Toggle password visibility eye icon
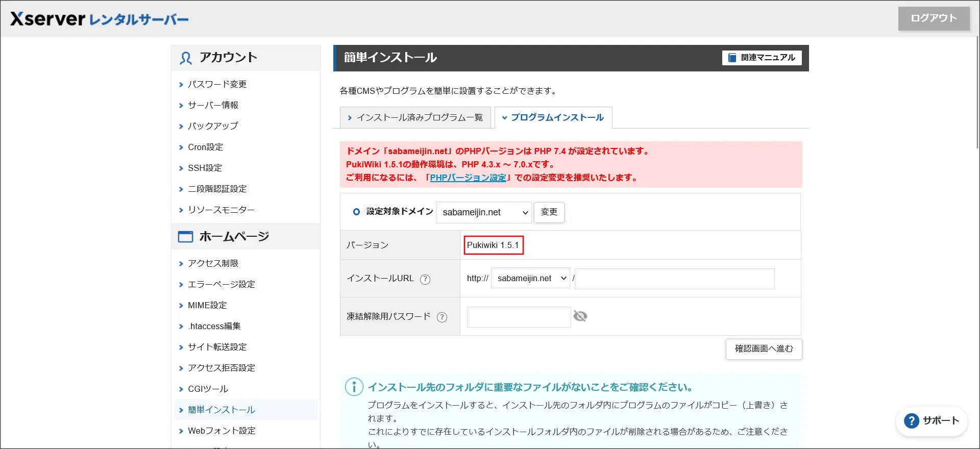 click(x=580, y=316)
